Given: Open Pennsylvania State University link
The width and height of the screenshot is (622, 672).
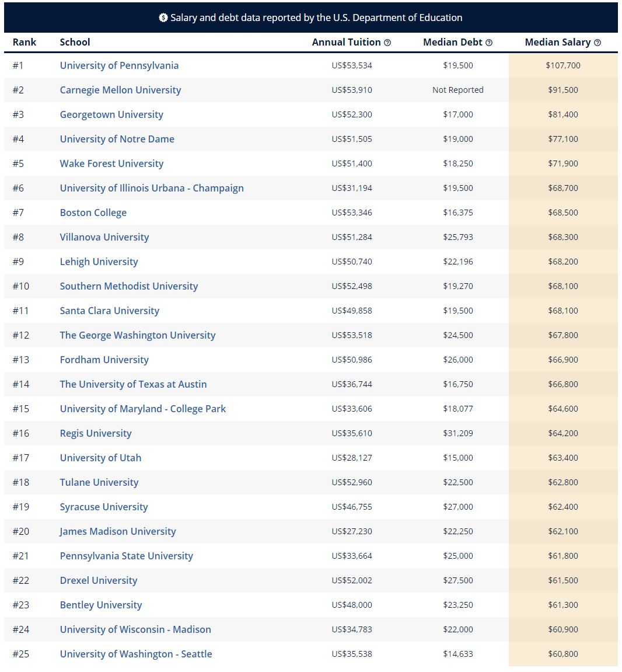Looking at the screenshot, I should (127, 556).
